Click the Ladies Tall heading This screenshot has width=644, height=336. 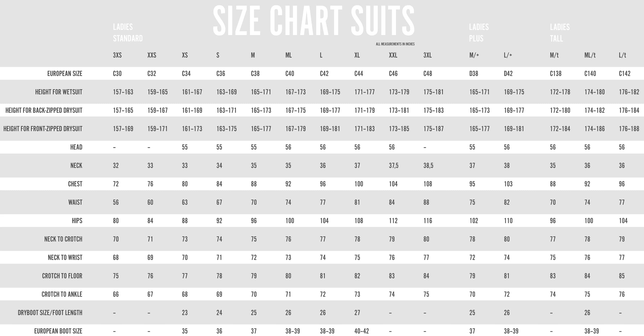pos(560,33)
